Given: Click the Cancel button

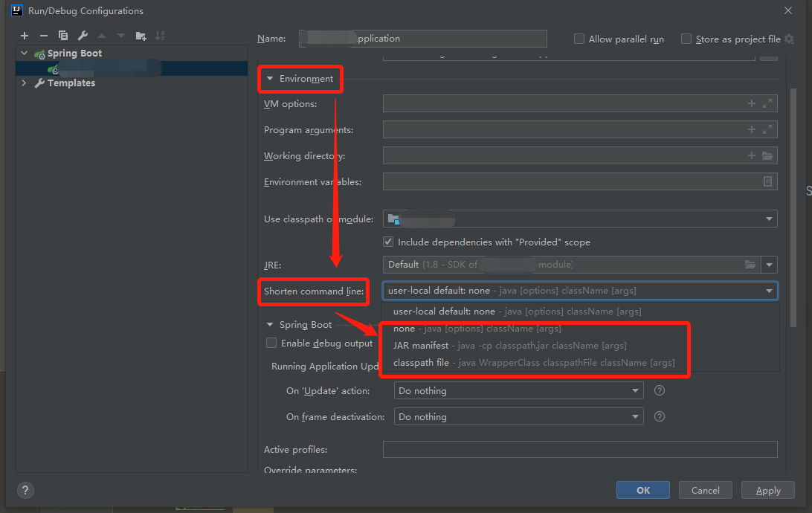Looking at the screenshot, I should [706, 490].
